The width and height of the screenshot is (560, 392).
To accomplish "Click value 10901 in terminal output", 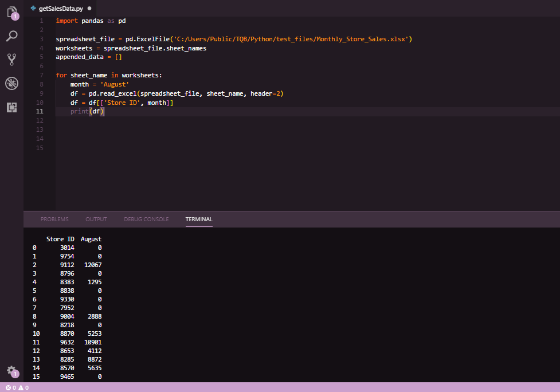I will click(93, 342).
